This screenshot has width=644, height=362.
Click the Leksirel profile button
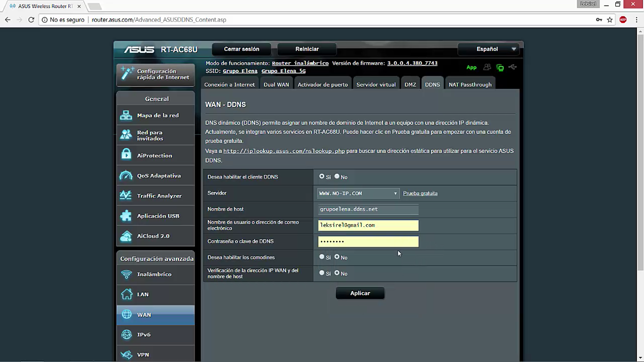588,4
